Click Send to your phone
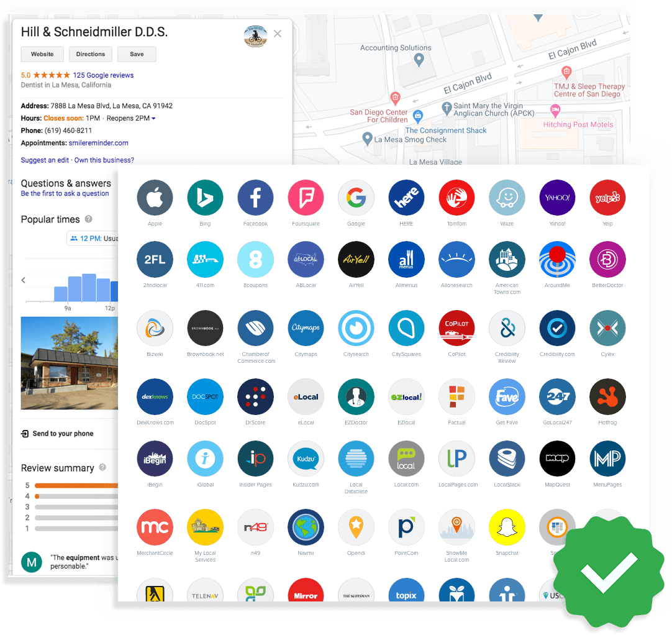This screenshot has height=635, width=672. [57, 434]
